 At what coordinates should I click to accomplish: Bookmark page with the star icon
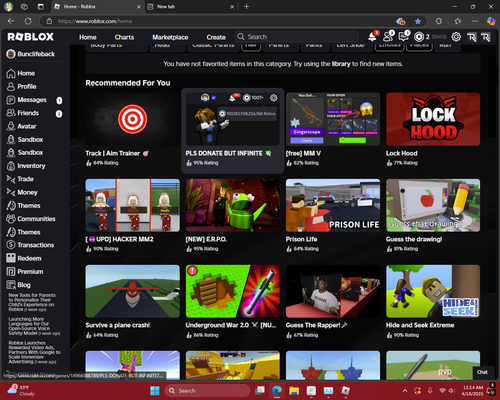pyautogui.click(x=418, y=21)
